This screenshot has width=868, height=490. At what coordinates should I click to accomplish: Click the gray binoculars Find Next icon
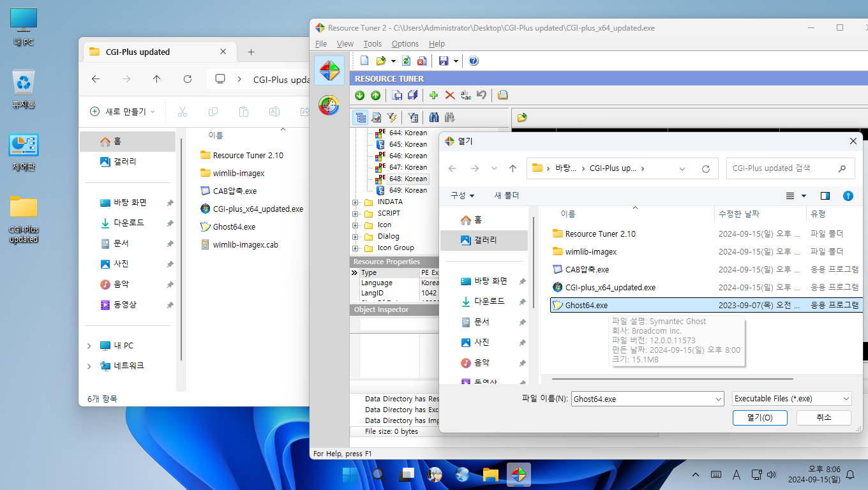pyautogui.click(x=449, y=117)
